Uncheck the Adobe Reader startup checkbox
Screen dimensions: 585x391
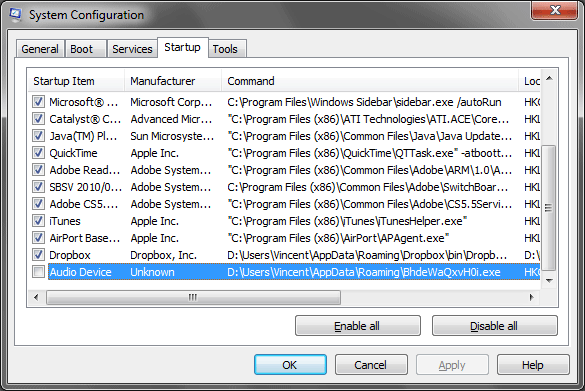click(38, 170)
